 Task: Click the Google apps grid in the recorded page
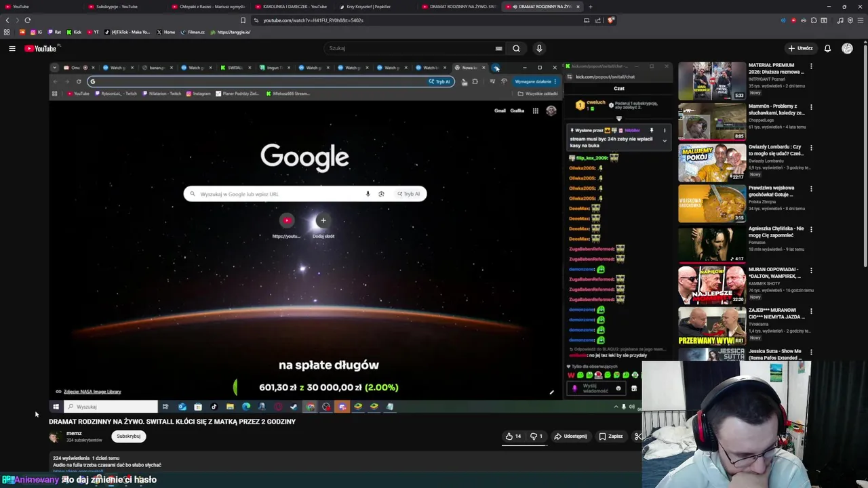tap(535, 110)
